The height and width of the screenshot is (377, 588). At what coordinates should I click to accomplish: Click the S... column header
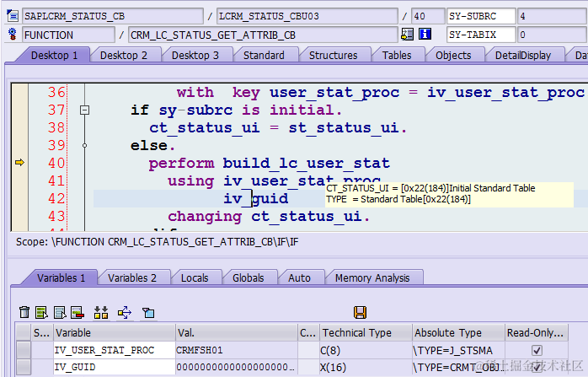pos(42,332)
